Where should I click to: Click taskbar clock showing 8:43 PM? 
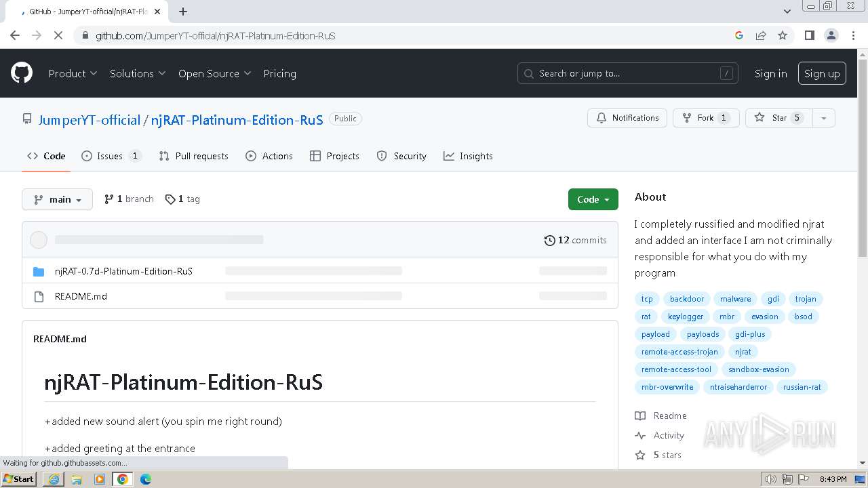pos(833,479)
